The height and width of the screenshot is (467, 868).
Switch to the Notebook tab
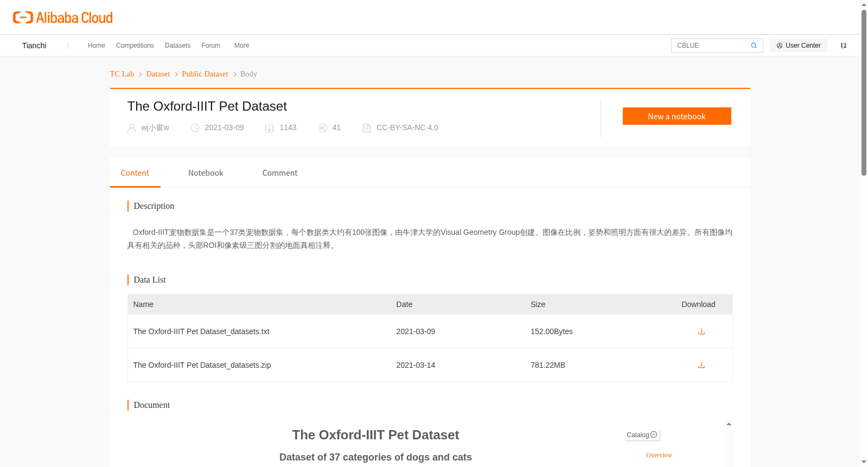206,173
